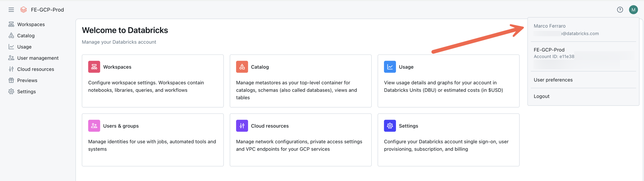Click the pink Workspaces card icon
Image resolution: width=644 pixels, height=181 pixels.
[x=94, y=67]
